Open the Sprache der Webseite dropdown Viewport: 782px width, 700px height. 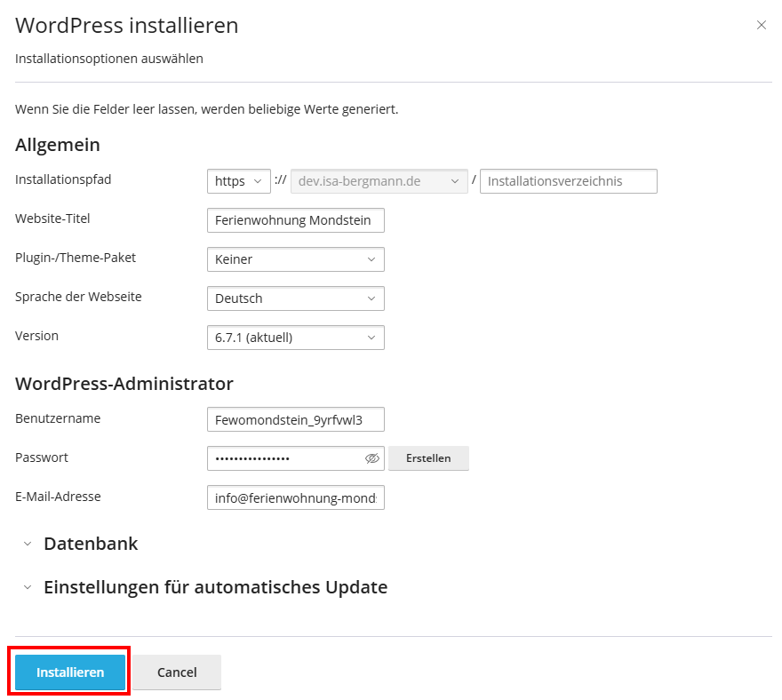click(x=296, y=298)
